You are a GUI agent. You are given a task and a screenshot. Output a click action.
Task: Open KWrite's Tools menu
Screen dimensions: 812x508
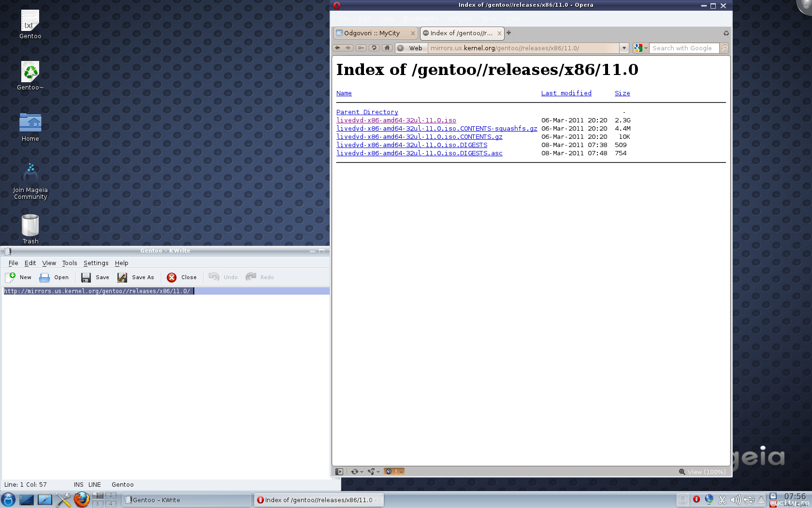(70, 263)
